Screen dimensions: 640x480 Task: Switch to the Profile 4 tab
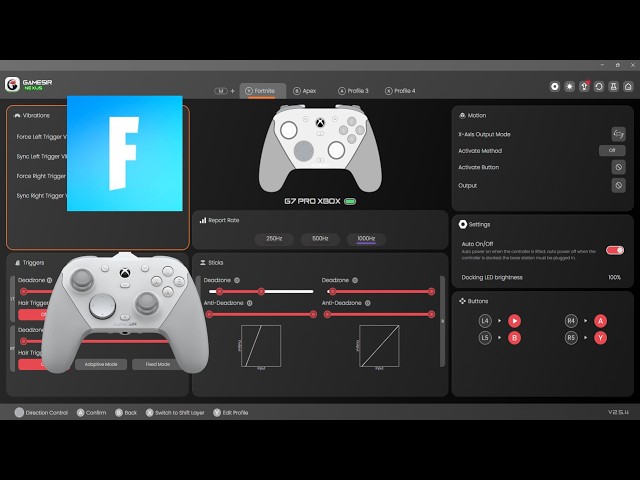point(400,91)
